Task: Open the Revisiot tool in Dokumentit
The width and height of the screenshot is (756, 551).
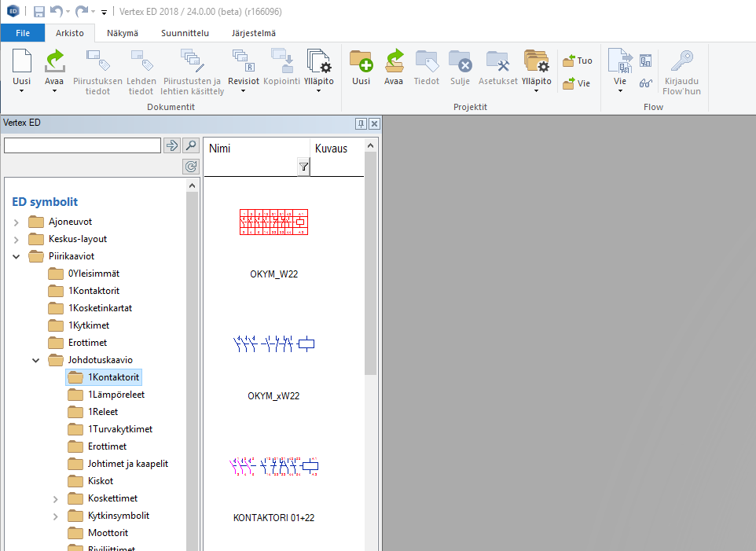Action: [243, 63]
